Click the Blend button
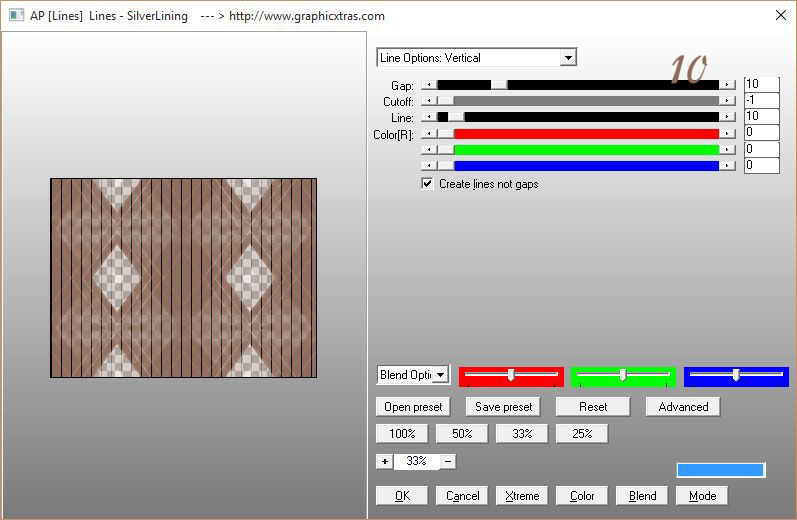This screenshot has width=797, height=520. pos(642,496)
